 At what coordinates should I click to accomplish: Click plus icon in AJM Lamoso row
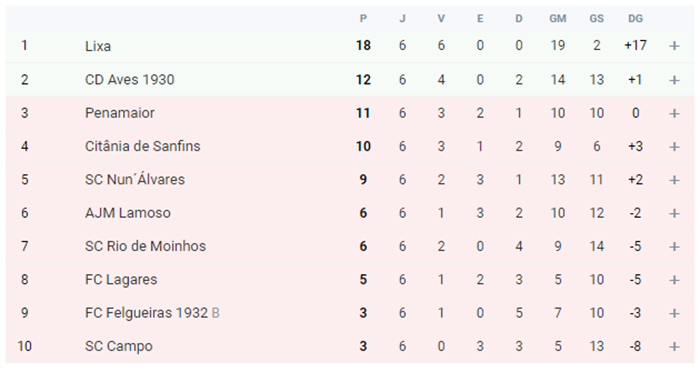coord(674,213)
